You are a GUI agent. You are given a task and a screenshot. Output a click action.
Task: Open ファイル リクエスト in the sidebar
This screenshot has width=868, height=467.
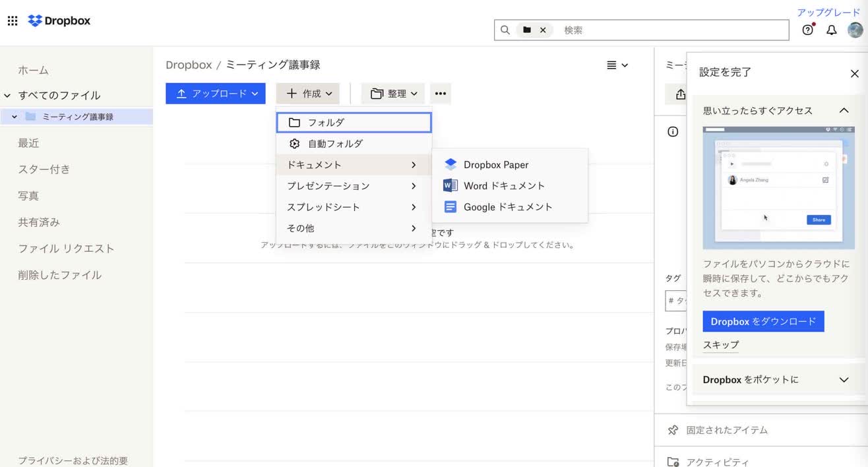click(66, 249)
